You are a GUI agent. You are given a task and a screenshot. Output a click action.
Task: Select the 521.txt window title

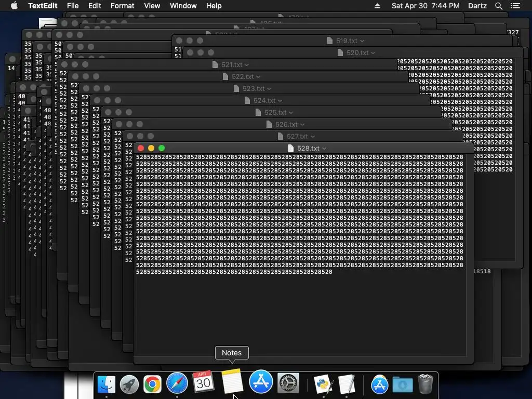tap(232, 65)
